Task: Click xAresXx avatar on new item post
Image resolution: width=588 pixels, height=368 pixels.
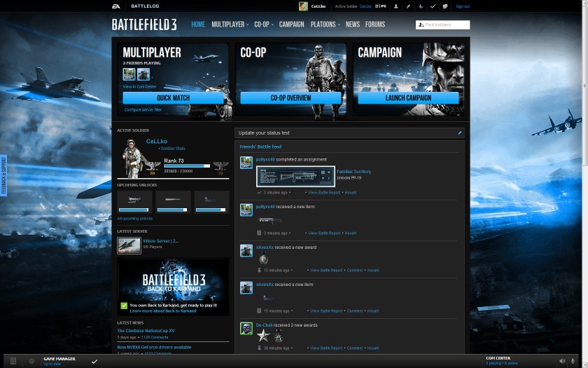Action: tap(246, 287)
